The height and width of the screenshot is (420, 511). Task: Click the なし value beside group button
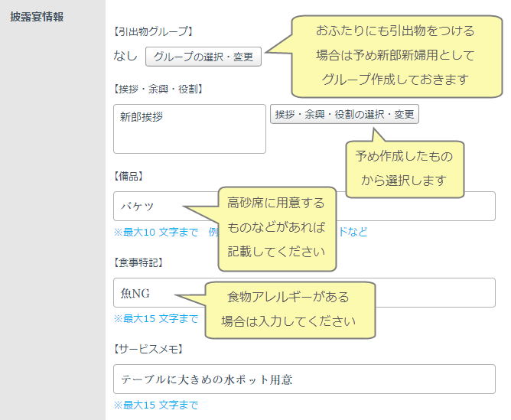click(x=125, y=57)
